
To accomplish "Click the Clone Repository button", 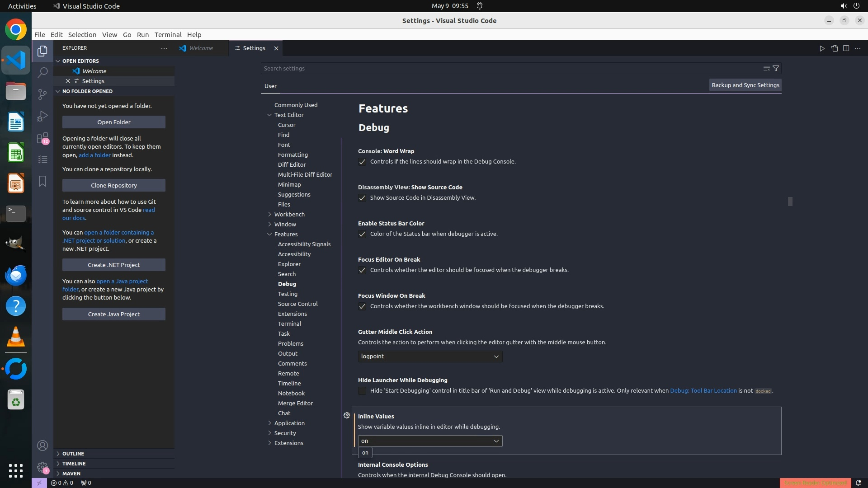I will pos(114,185).
